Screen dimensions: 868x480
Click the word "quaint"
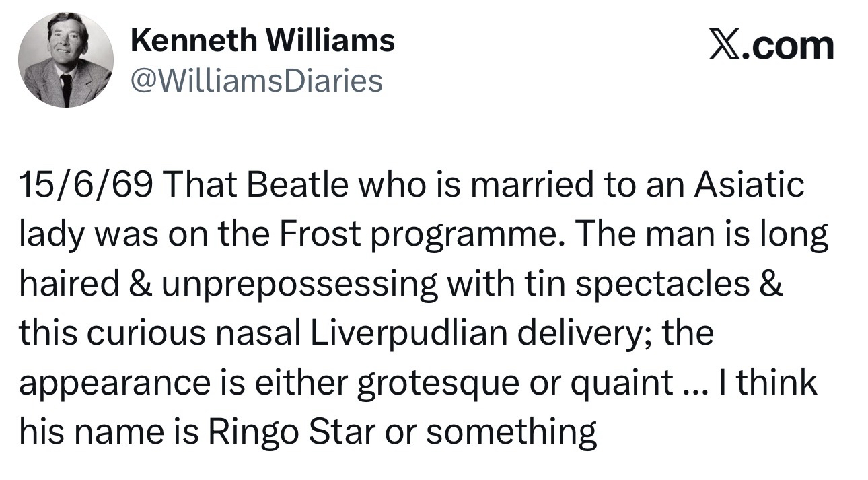tap(620, 384)
